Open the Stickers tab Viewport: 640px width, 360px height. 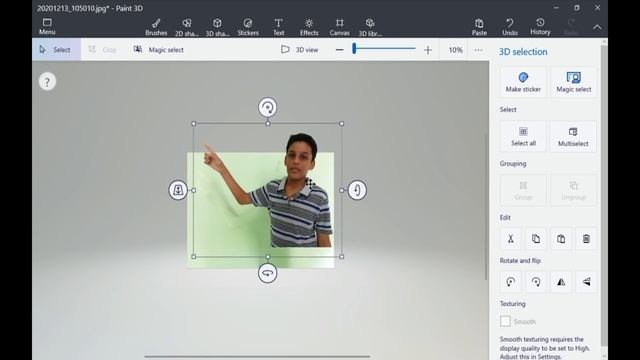pos(248,27)
